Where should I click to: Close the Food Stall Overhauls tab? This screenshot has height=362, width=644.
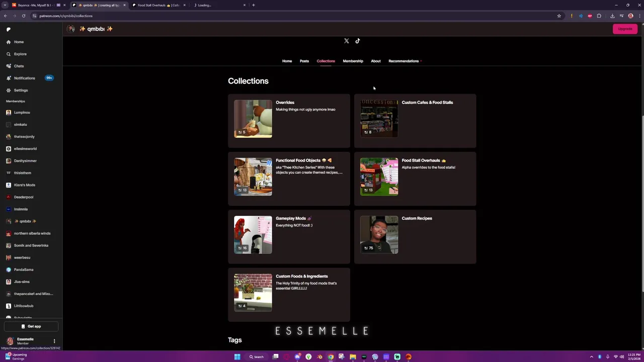[185, 5]
